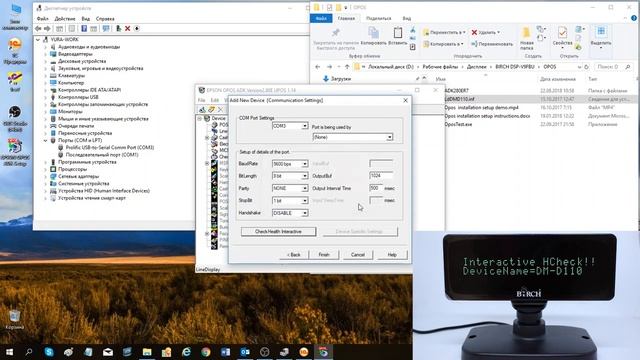This screenshot has width=640, height=360.
Task: Click scan for hardware changes toolbar icon
Action: tap(106, 29)
